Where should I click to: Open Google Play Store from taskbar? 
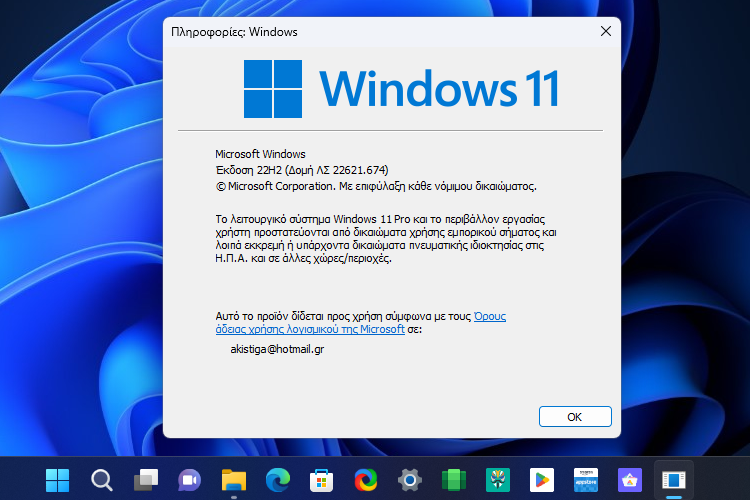pos(542,480)
